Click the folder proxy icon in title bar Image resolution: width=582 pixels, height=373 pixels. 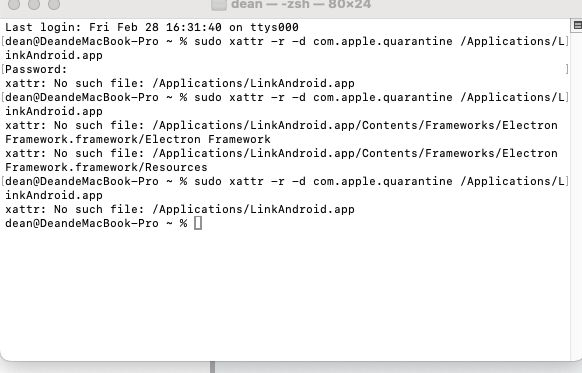[219, 5]
